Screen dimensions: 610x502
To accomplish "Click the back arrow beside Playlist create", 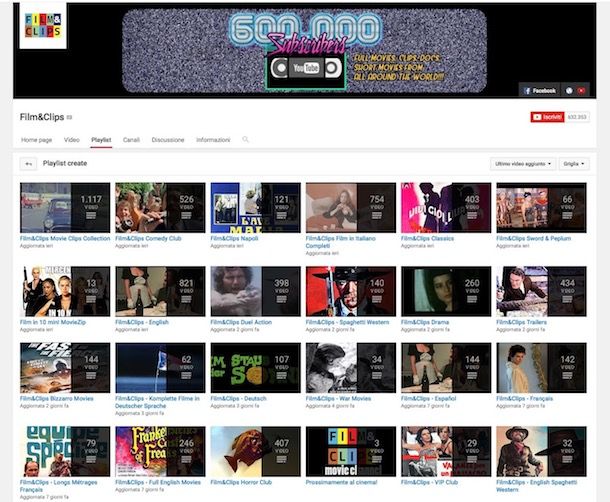I will point(28,164).
